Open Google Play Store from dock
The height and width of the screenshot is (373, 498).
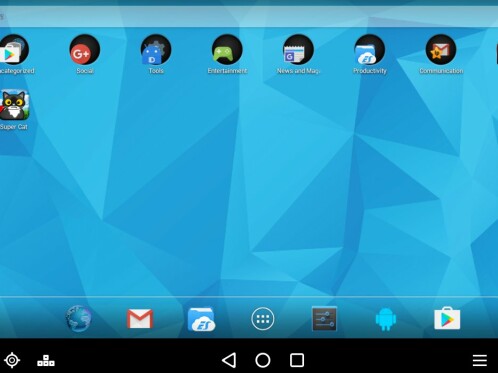pos(447,319)
